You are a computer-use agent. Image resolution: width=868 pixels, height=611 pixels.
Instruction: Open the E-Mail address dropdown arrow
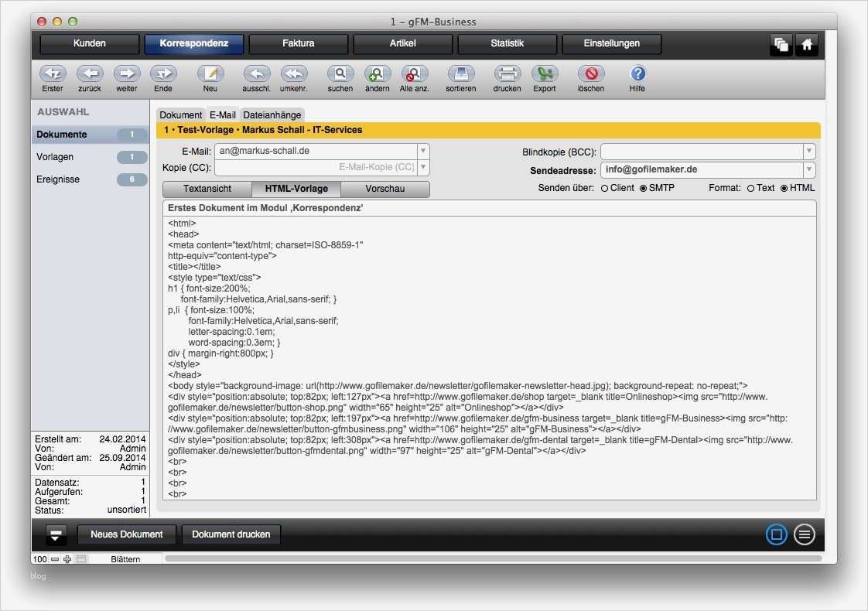tap(423, 151)
